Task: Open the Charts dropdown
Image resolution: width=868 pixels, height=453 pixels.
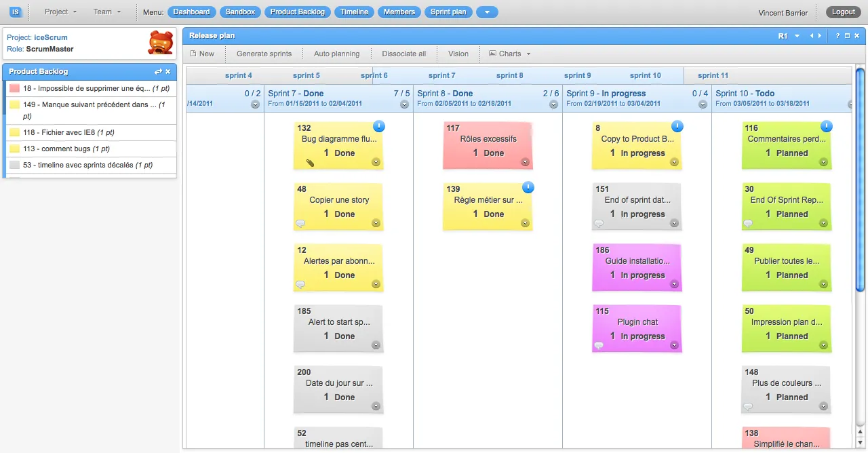Action: point(509,54)
